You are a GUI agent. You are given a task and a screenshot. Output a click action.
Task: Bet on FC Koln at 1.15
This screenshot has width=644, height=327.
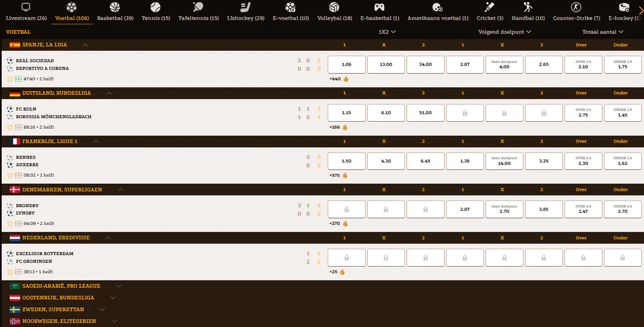click(346, 113)
